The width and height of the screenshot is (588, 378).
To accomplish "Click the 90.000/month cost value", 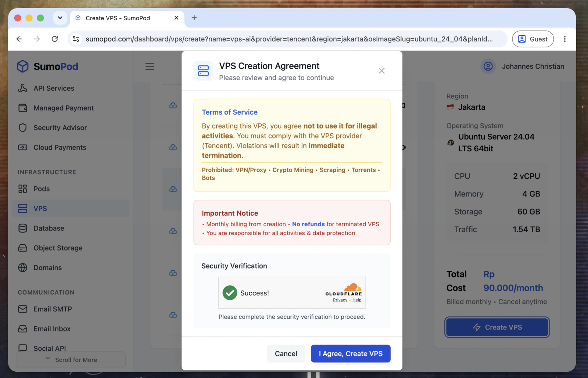I will point(513,288).
